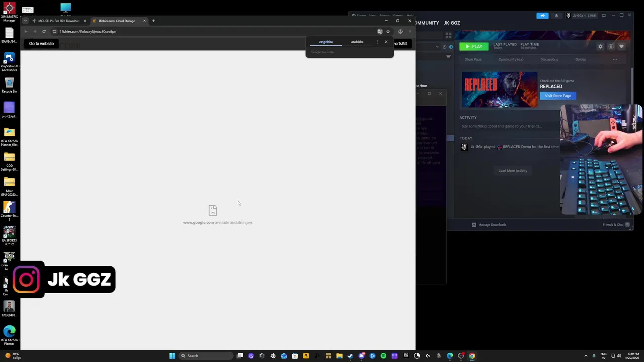Open Steam from the taskbar

click(x=350, y=356)
